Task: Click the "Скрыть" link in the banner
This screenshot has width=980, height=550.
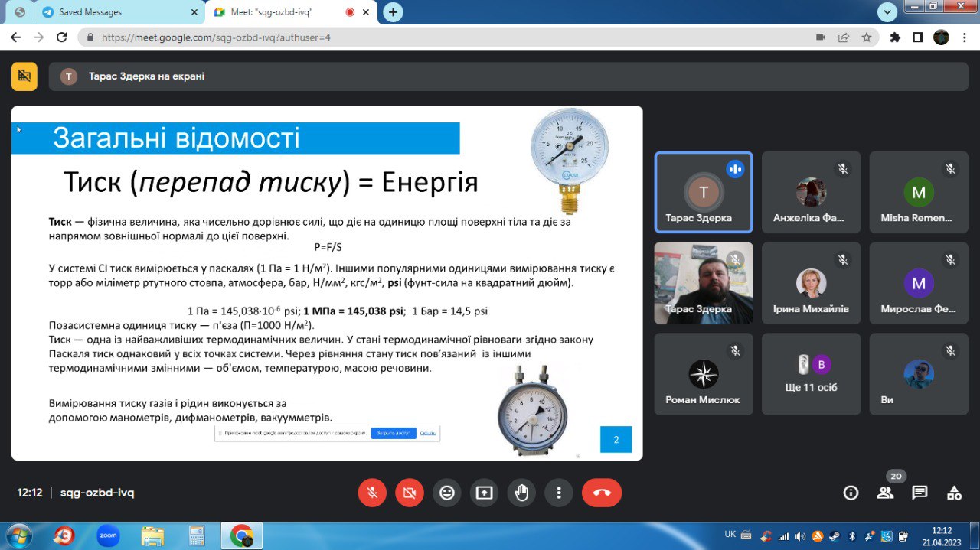Action: (427, 433)
